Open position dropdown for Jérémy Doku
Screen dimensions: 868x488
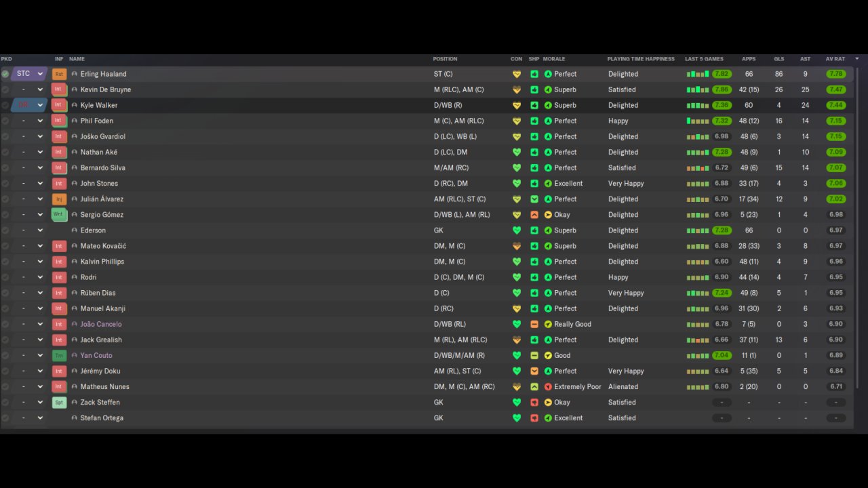pos(28,371)
